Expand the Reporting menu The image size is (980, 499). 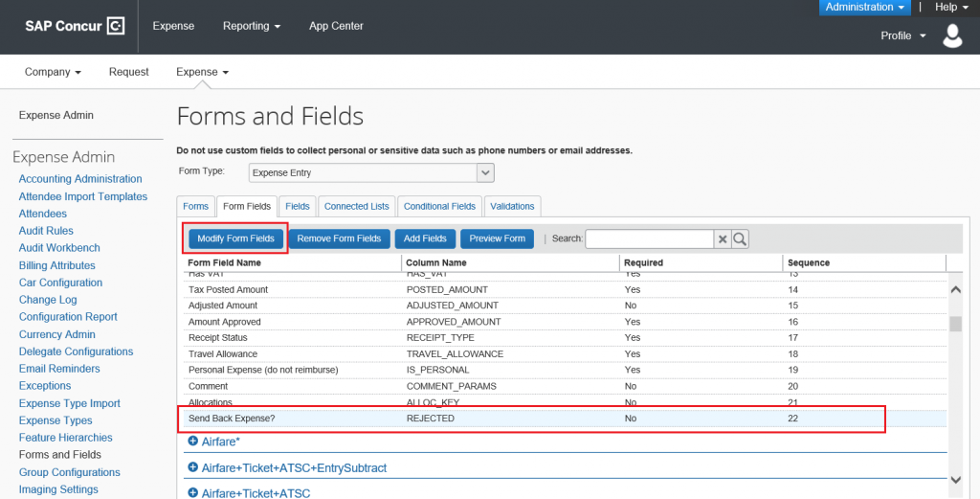tap(252, 26)
